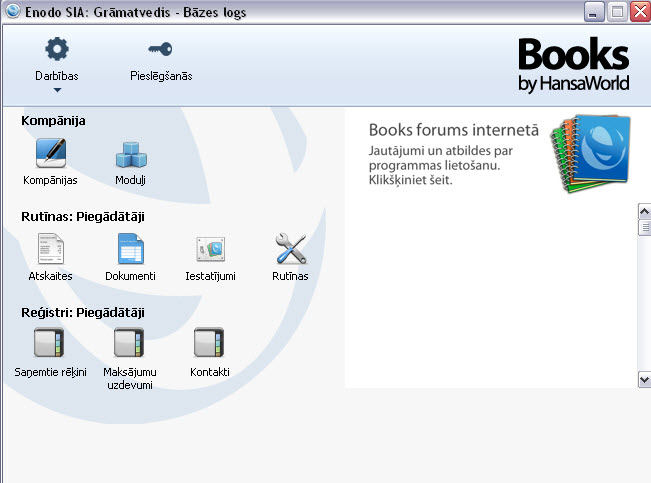Image resolution: width=651 pixels, height=483 pixels.
Task: Maximize the Bāzes logs window
Action: 617,12
